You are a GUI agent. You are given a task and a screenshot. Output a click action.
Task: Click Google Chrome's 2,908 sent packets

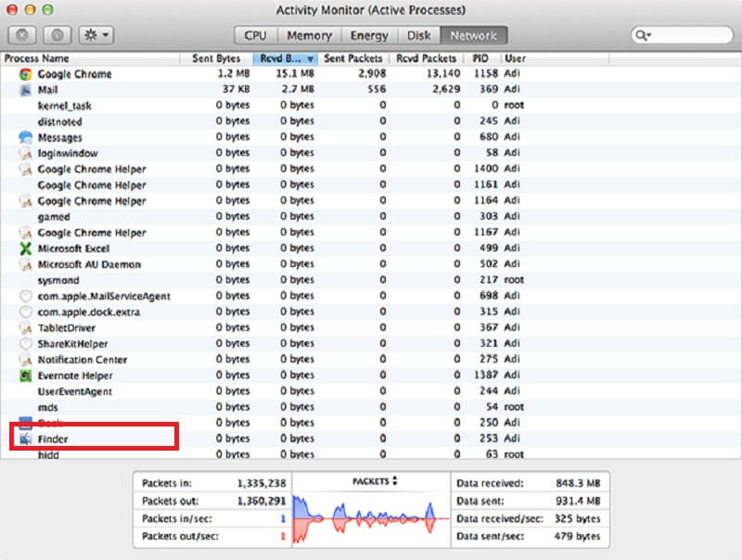[x=372, y=73]
